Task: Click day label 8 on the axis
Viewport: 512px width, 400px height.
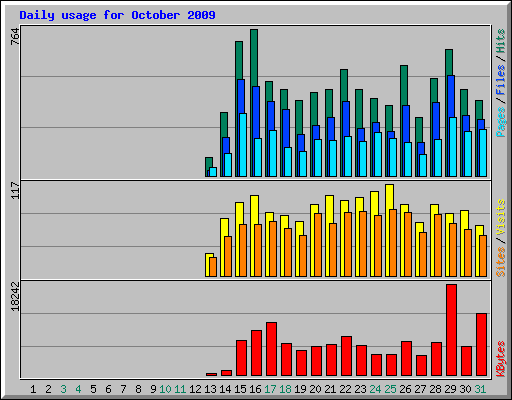Action: [138, 389]
